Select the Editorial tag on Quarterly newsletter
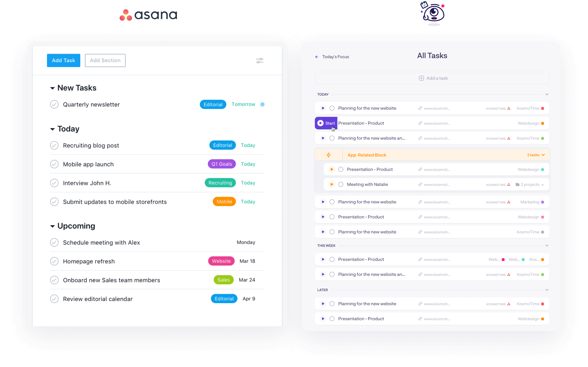Viewport: 588px width, 367px height. point(213,104)
